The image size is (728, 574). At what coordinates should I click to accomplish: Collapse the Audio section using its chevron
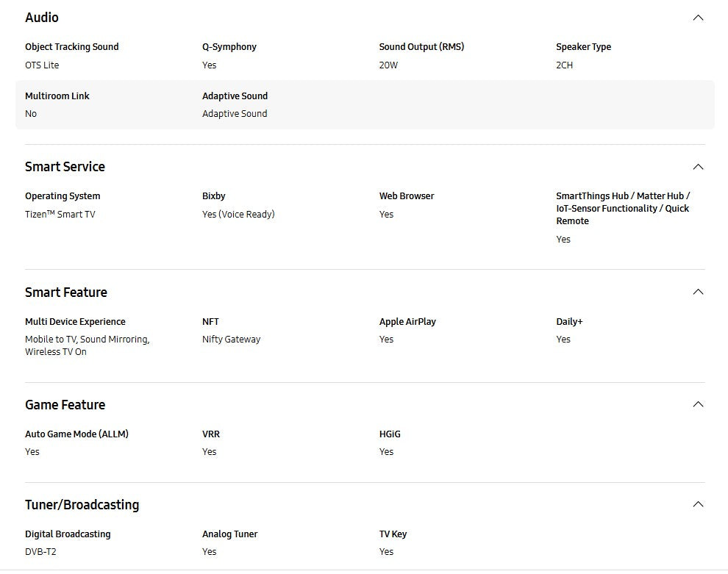click(x=698, y=18)
